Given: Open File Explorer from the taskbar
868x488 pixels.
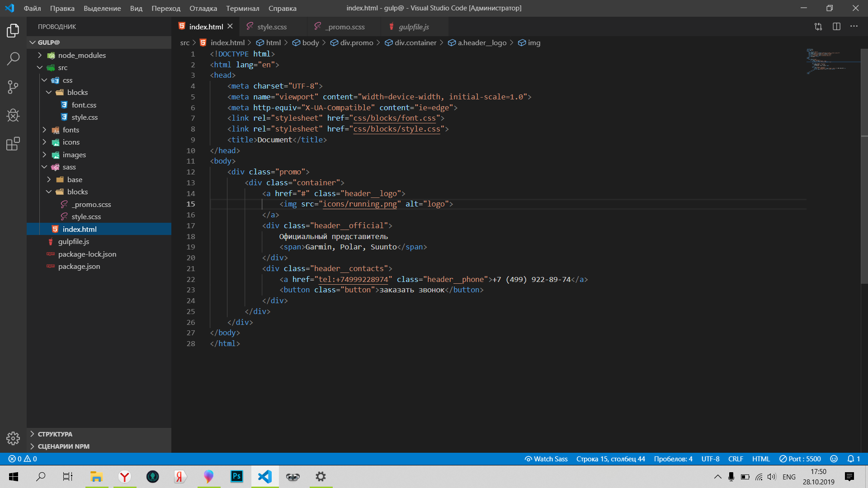Looking at the screenshot, I should [x=96, y=477].
